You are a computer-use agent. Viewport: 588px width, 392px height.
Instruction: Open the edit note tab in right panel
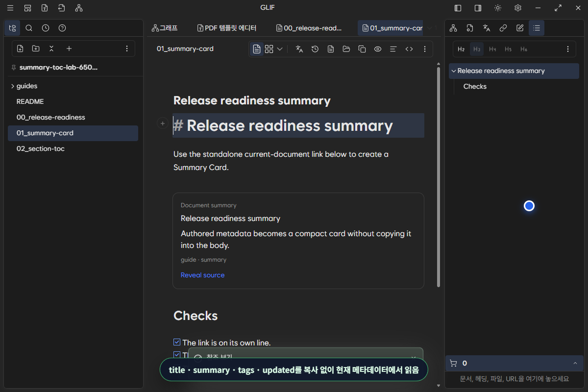[520, 28]
